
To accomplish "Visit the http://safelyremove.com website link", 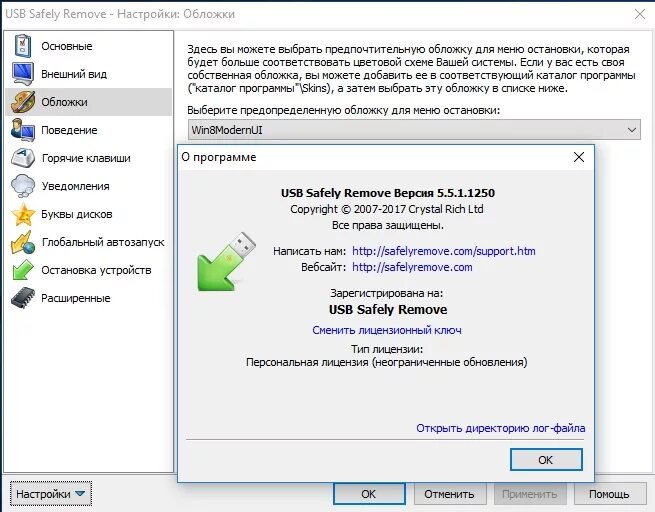I will click(x=412, y=267).
